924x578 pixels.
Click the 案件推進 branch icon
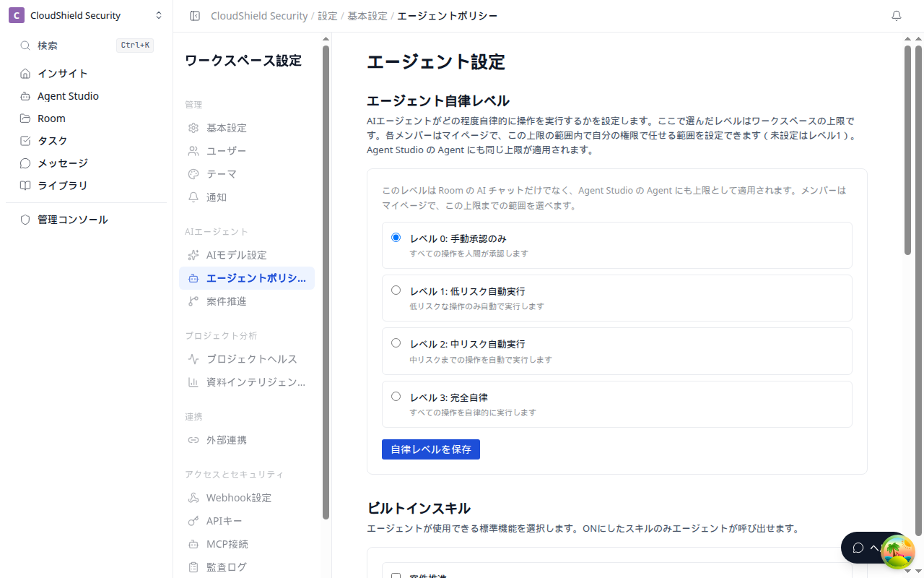point(193,301)
